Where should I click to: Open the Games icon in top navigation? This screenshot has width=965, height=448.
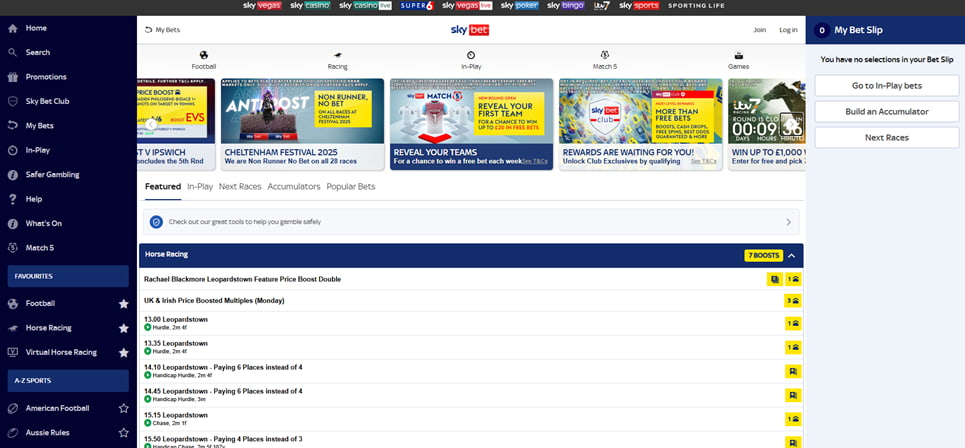pyautogui.click(x=738, y=56)
